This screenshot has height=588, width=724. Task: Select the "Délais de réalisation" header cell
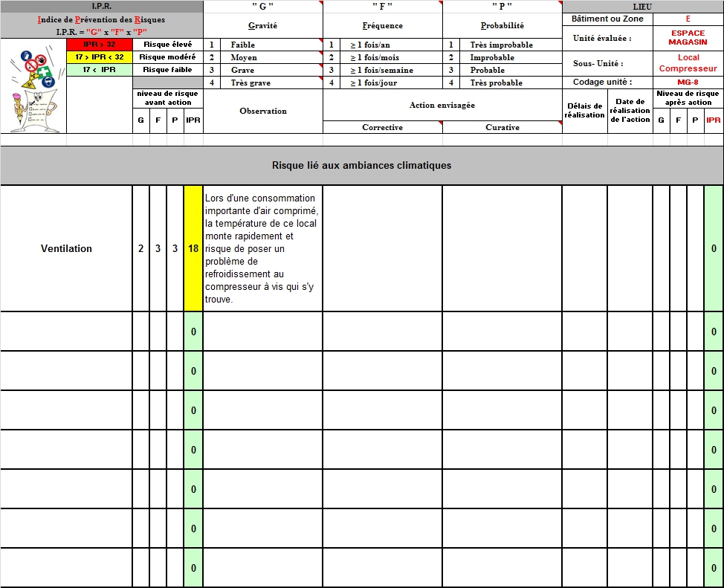click(x=584, y=111)
